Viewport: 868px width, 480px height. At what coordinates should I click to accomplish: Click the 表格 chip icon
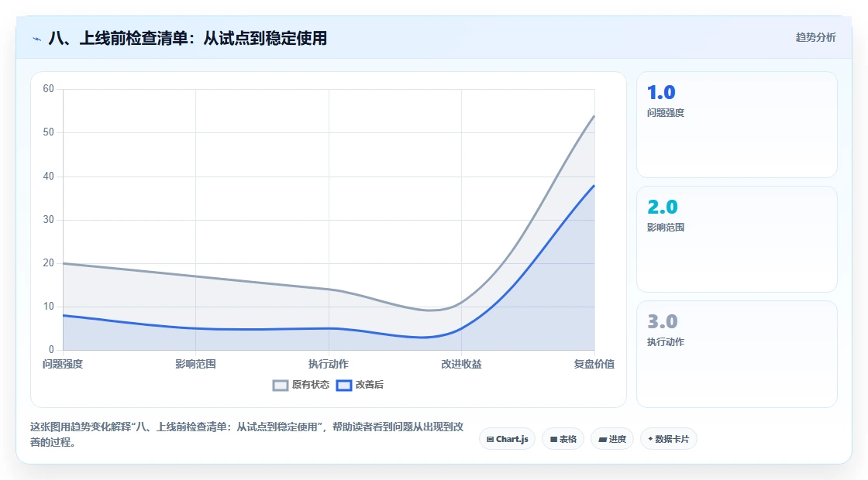coord(553,440)
